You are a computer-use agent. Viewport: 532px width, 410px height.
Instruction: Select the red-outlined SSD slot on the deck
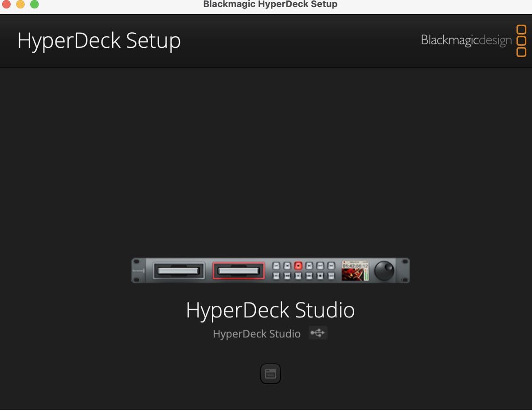coord(239,270)
